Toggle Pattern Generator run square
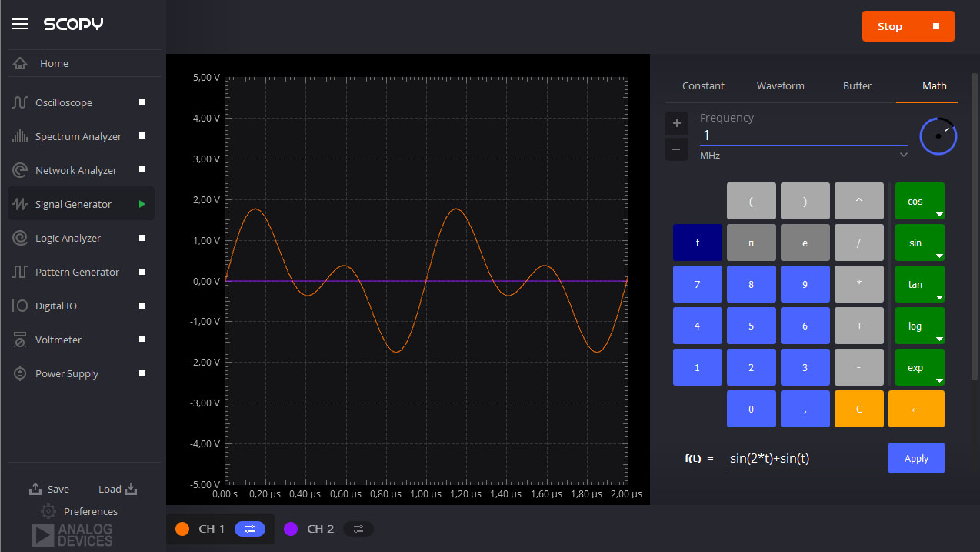Image resolution: width=980 pixels, height=552 pixels. coord(142,272)
